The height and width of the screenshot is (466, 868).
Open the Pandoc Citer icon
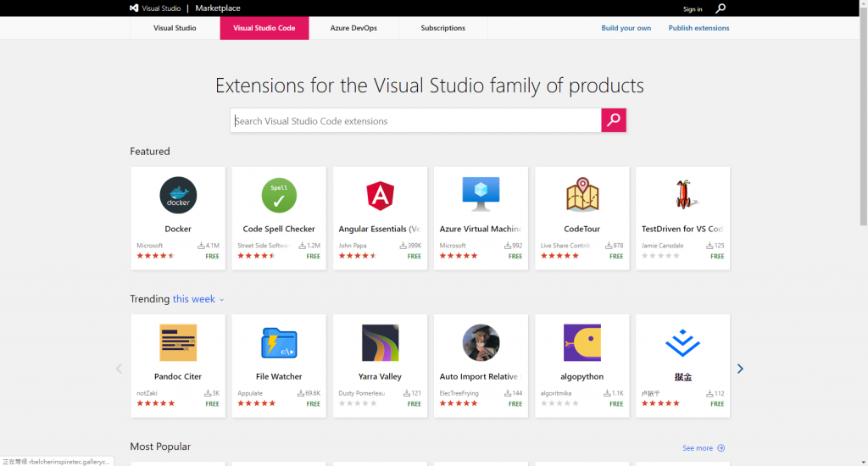click(x=178, y=342)
